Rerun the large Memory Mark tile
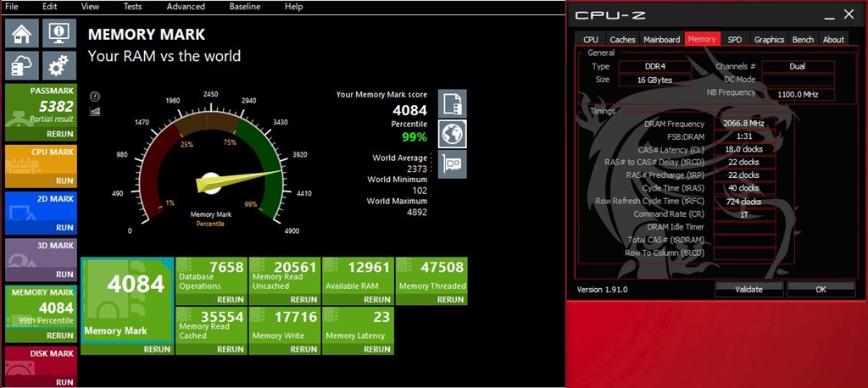The width and height of the screenshot is (868, 388). coord(158,349)
